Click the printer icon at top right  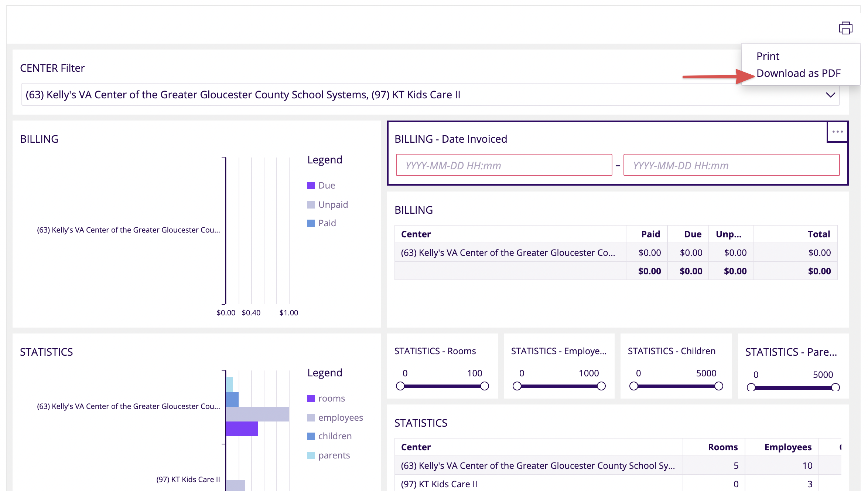tap(845, 28)
